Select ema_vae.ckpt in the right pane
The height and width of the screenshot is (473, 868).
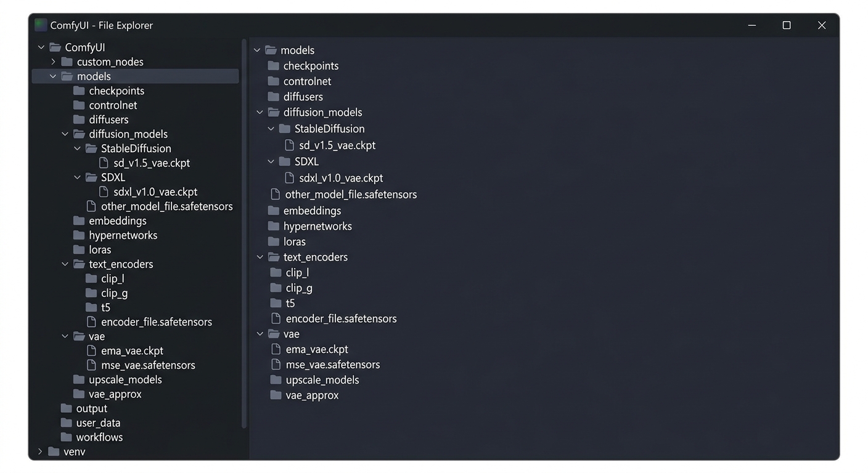click(x=317, y=349)
